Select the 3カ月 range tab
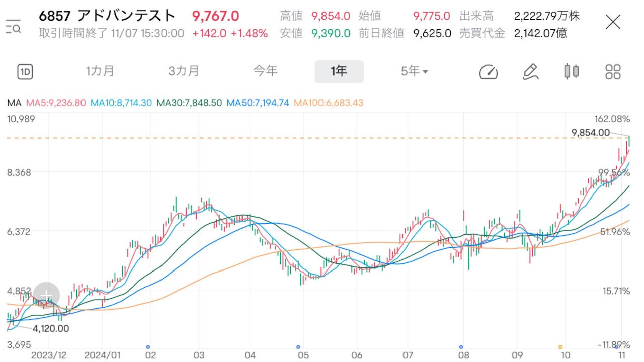The image size is (644, 362). tap(184, 71)
